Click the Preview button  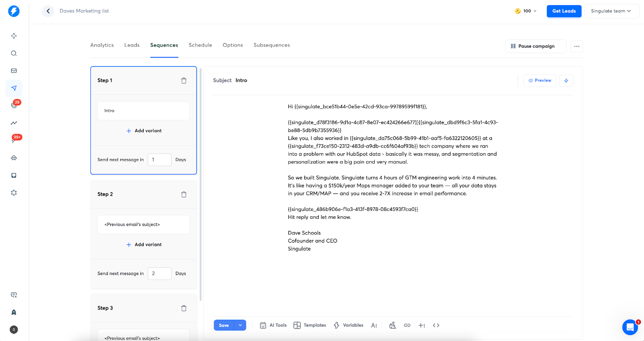(x=540, y=80)
